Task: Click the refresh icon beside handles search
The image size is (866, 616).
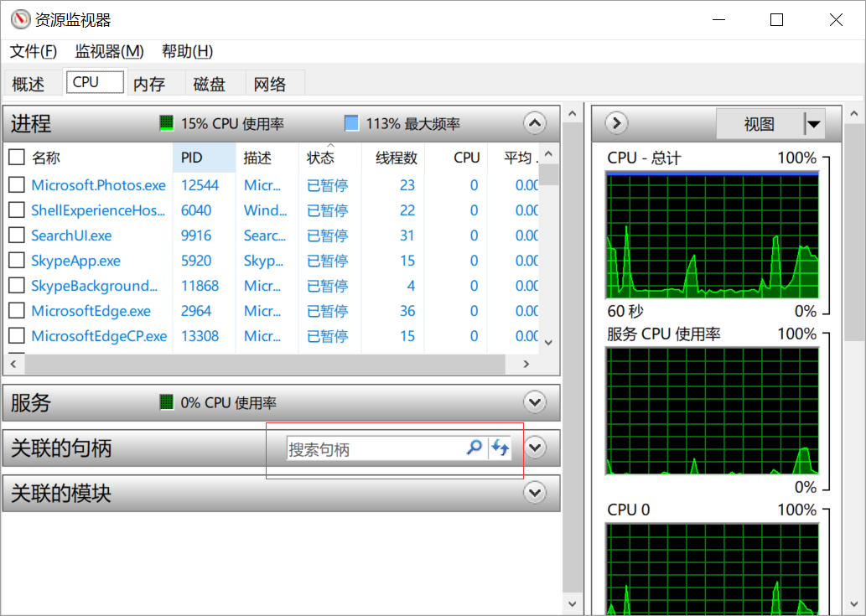Action: pyautogui.click(x=500, y=447)
